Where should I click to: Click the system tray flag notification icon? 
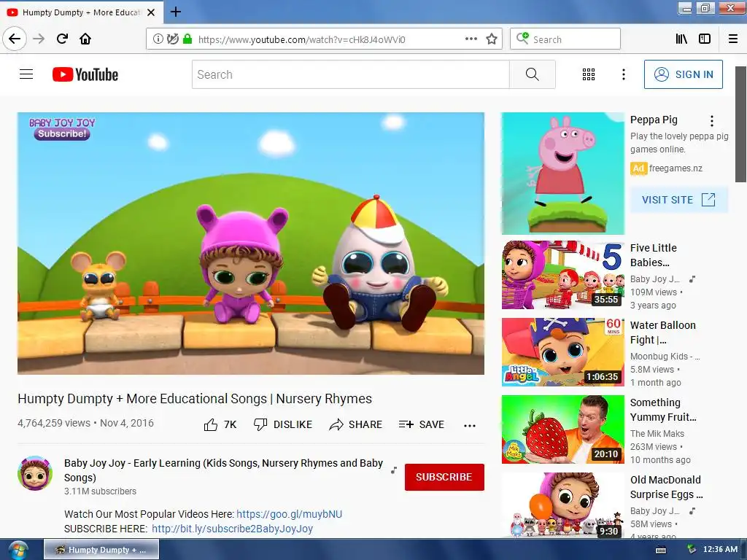click(692, 550)
